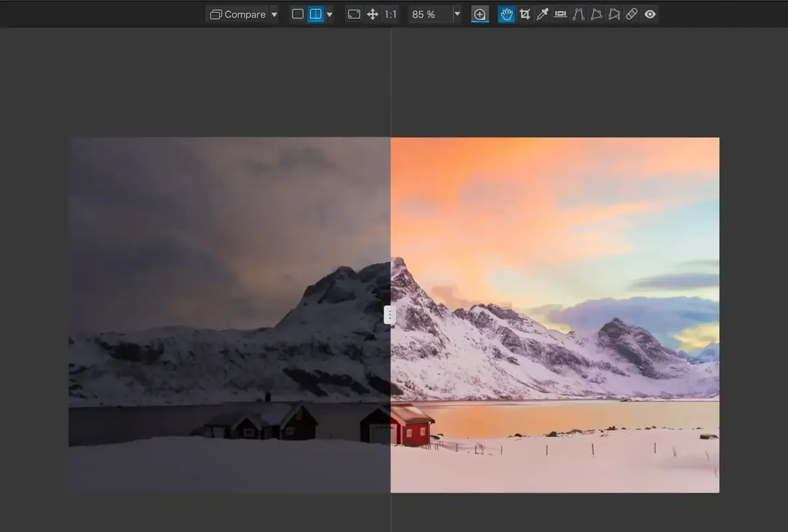The image size is (788, 532).
Task: Open the zoom percentage dropdown
Action: (457, 14)
